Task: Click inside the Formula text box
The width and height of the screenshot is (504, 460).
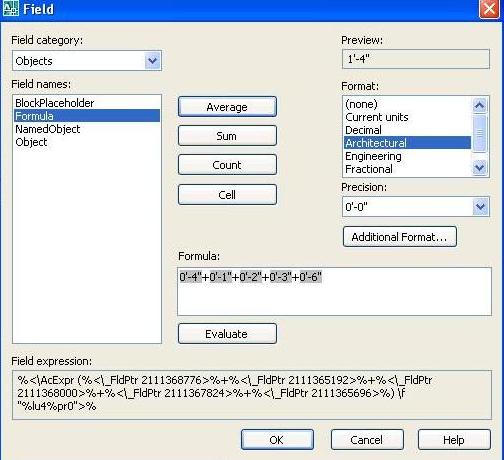Action: (x=334, y=291)
